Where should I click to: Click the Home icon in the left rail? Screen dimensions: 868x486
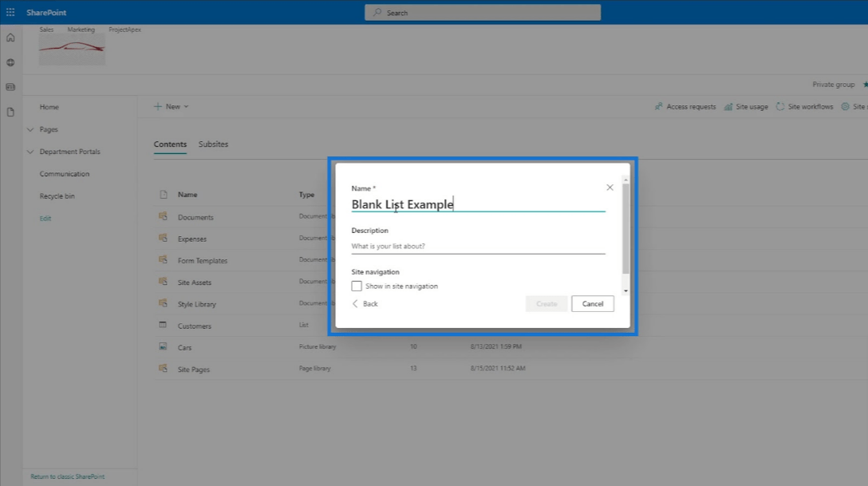10,38
